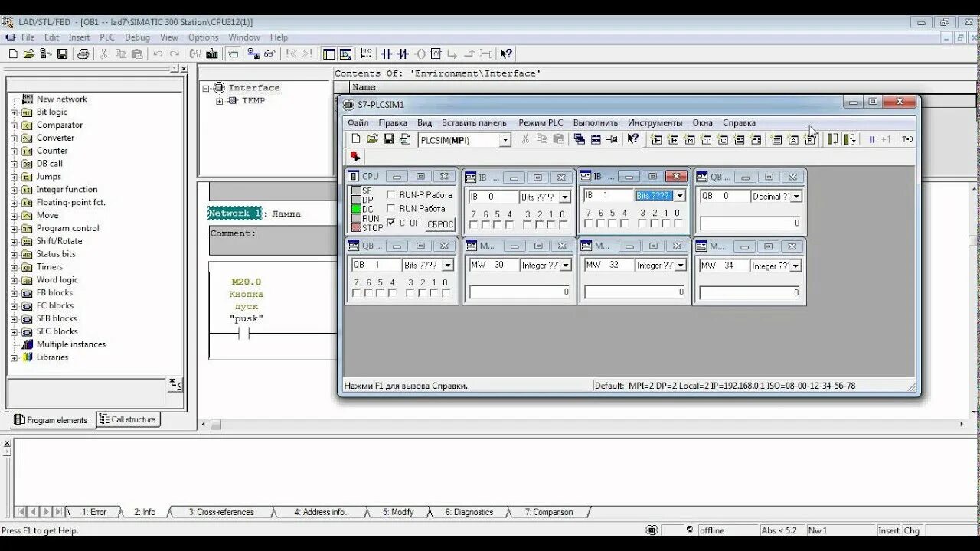Click Program elements tab
The image size is (980, 551).
[x=51, y=419]
